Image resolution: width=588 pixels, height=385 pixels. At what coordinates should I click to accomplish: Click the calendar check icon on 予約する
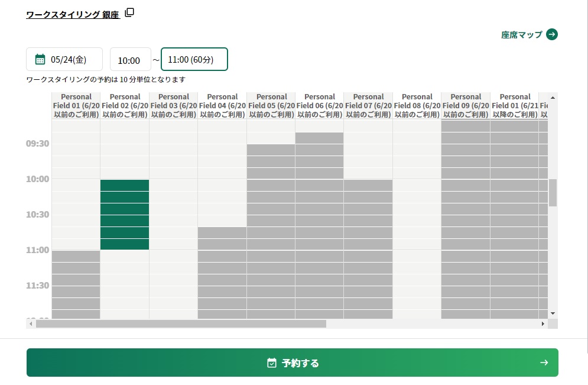272,363
